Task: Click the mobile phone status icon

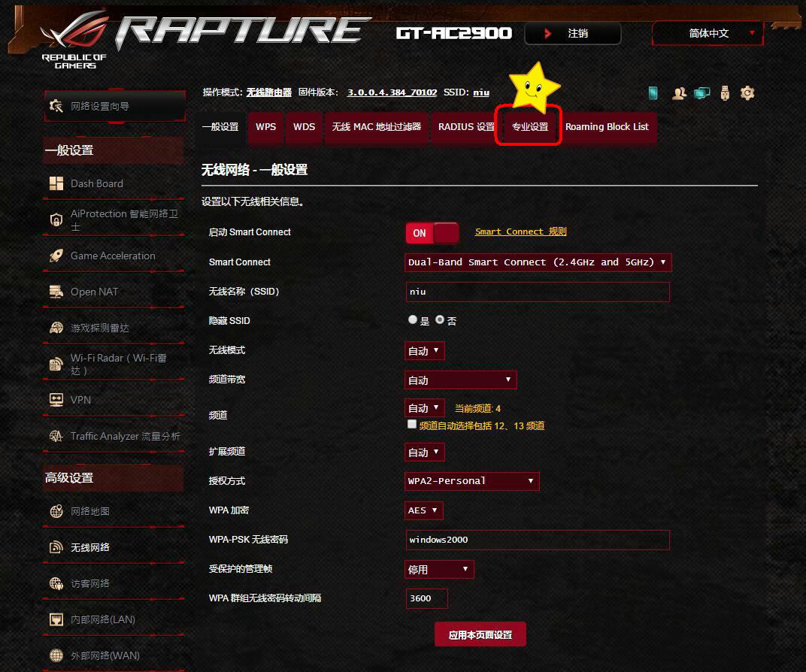Action: point(653,92)
